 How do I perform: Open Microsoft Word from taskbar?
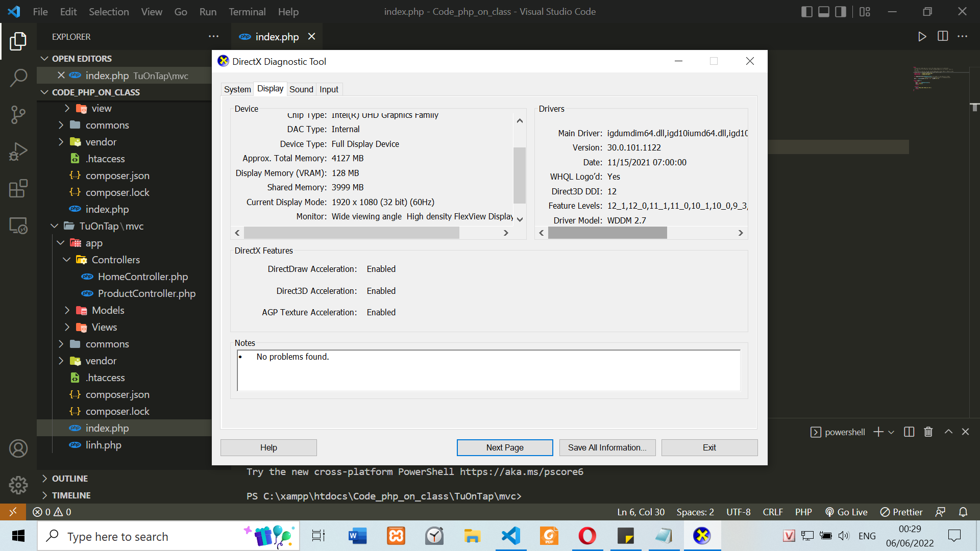357,536
